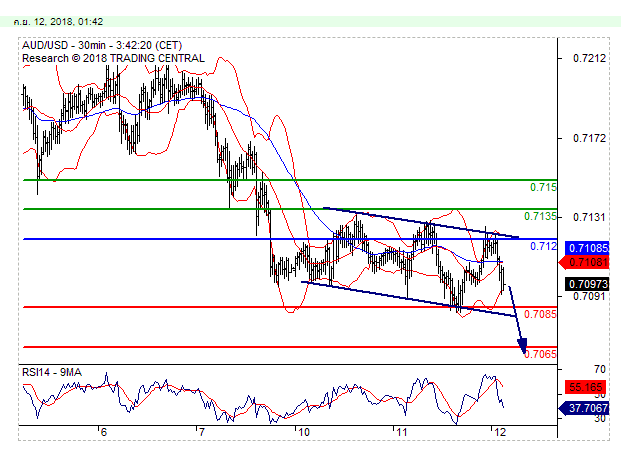Select the 0.7212 price axis label
Viewport: 621px width, 452px height.
point(589,58)
